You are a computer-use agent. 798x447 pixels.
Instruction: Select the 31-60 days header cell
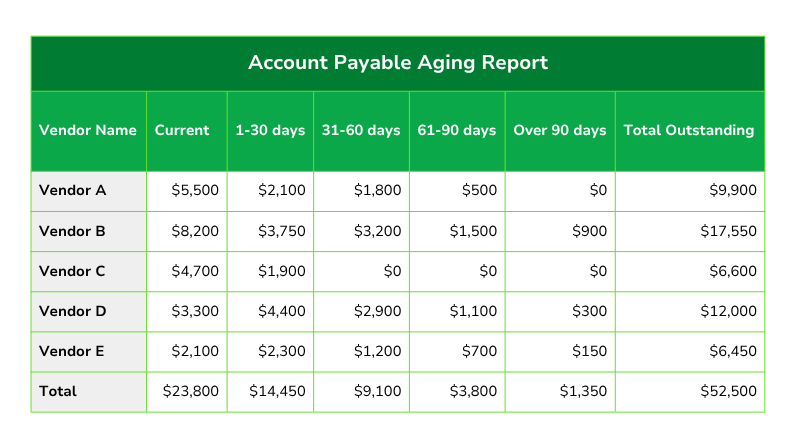[361, 131]
